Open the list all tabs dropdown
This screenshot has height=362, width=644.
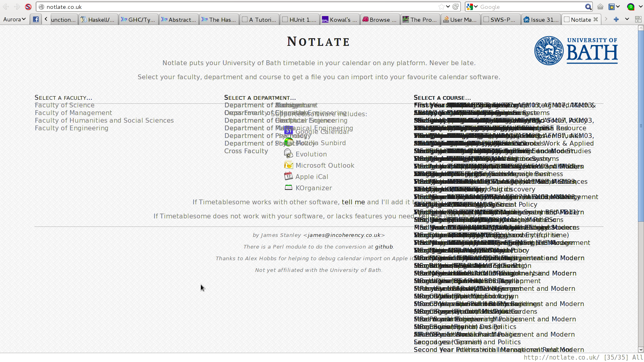coord(627,19)
